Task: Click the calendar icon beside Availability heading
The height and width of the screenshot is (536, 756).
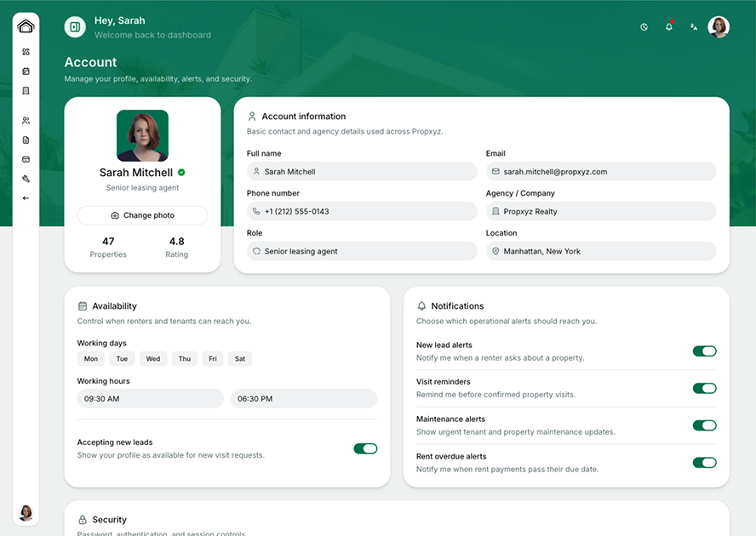Action: [83, 306]
